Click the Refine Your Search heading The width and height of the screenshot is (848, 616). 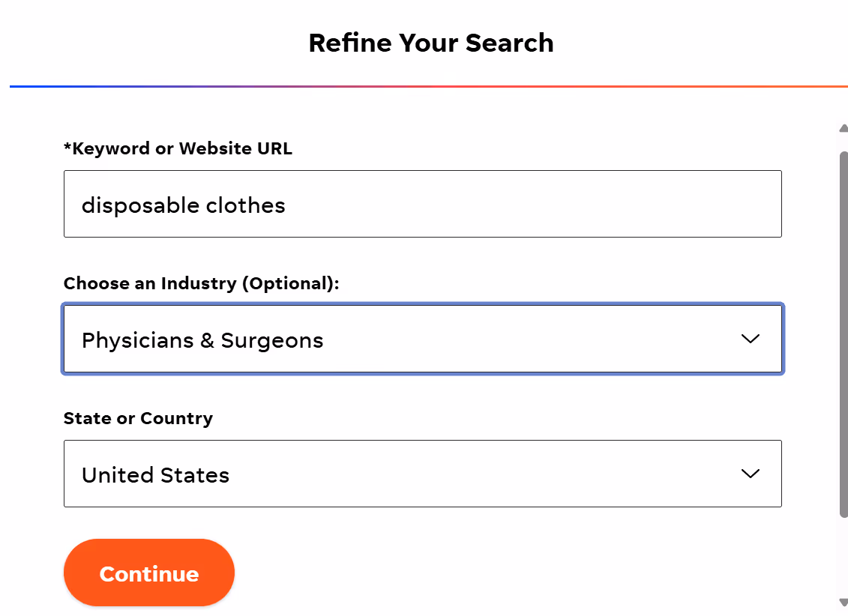430,43
